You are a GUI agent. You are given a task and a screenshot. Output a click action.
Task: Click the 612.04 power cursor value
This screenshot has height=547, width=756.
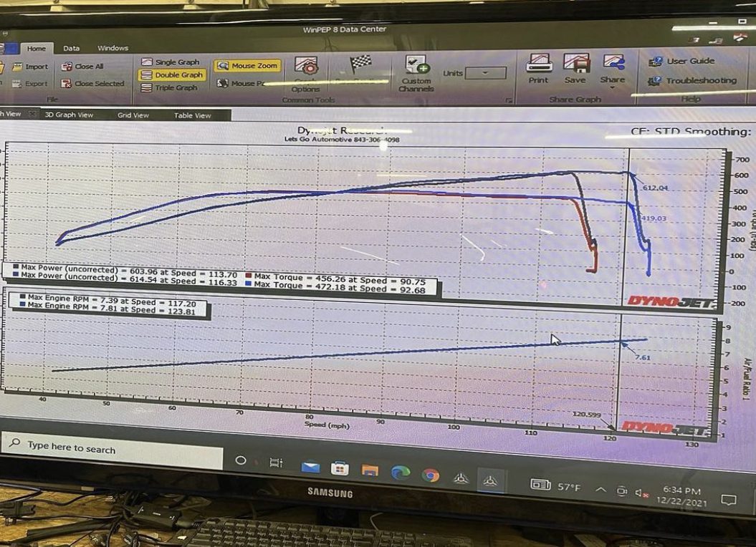coord(655,188)
